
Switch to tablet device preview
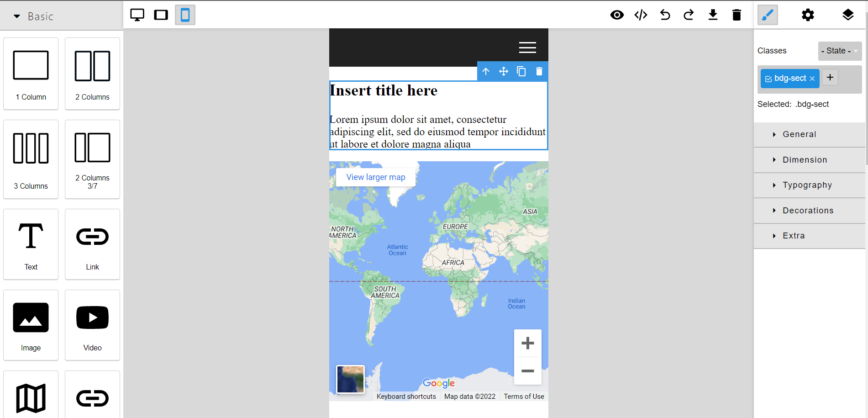tap(161, 15)
